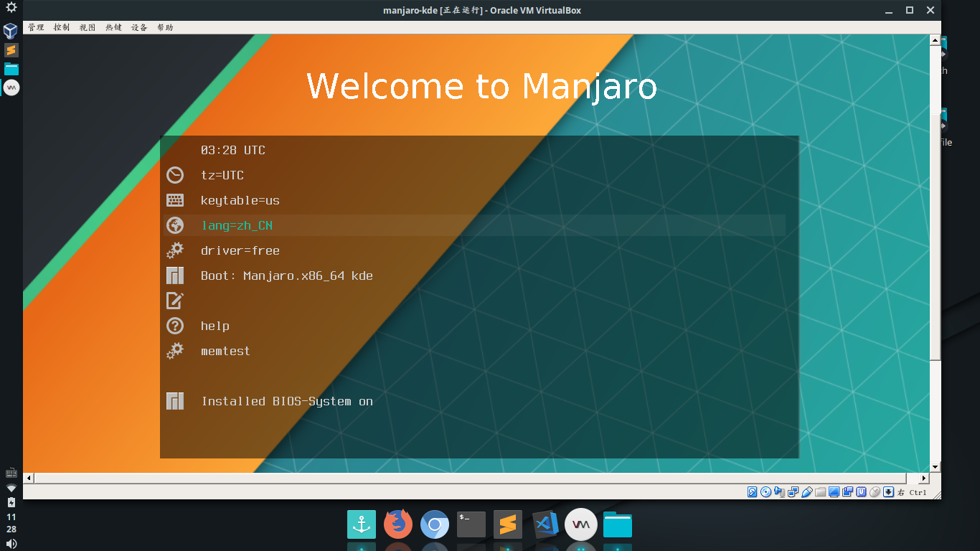This screenshot has height=551, width=980.
Task: Click the keyboard layout tray icon
Action: pyautogui.click(x=11, y=473)
